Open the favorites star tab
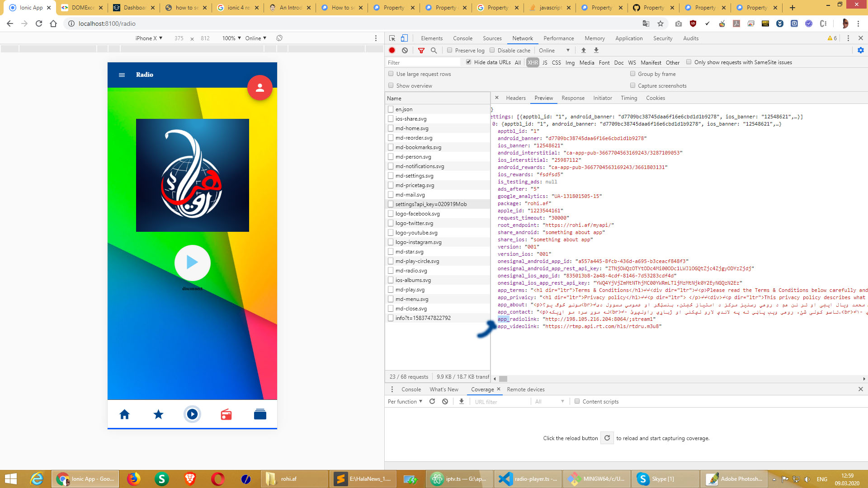The height and width of the screenshot is (488, 868). click(158, 414)
